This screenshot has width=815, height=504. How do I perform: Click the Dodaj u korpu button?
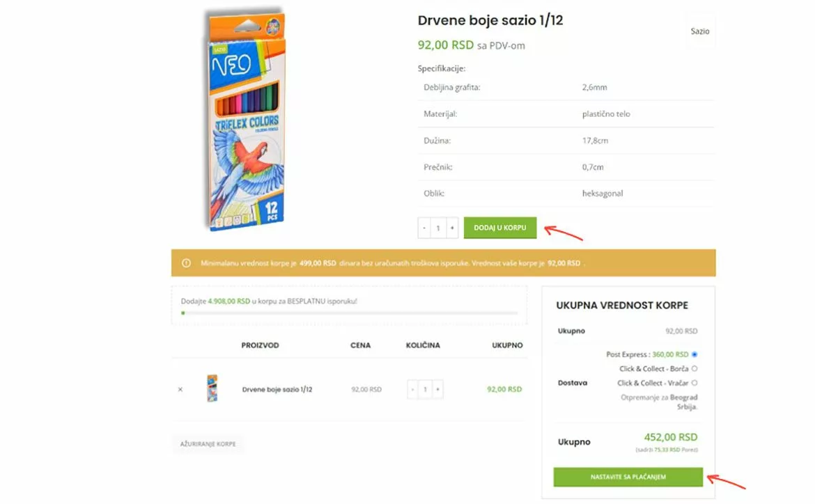pos(500,228)
